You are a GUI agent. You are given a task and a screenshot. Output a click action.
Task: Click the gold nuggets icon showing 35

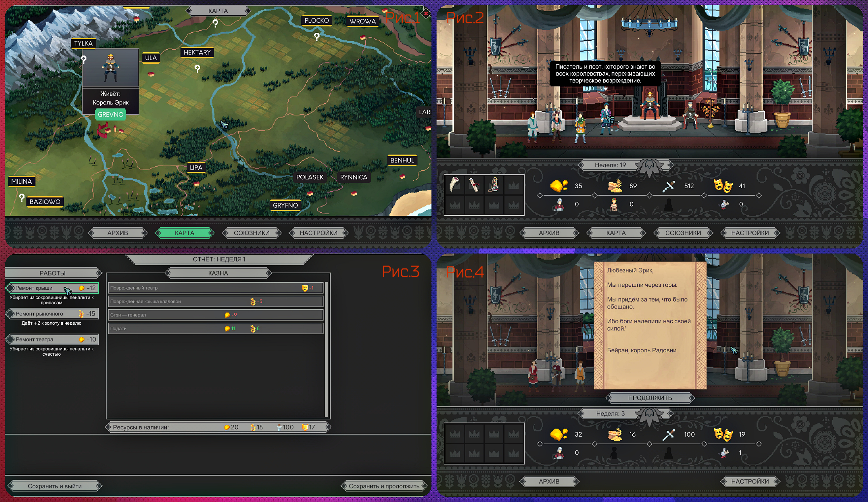[559, 186]
